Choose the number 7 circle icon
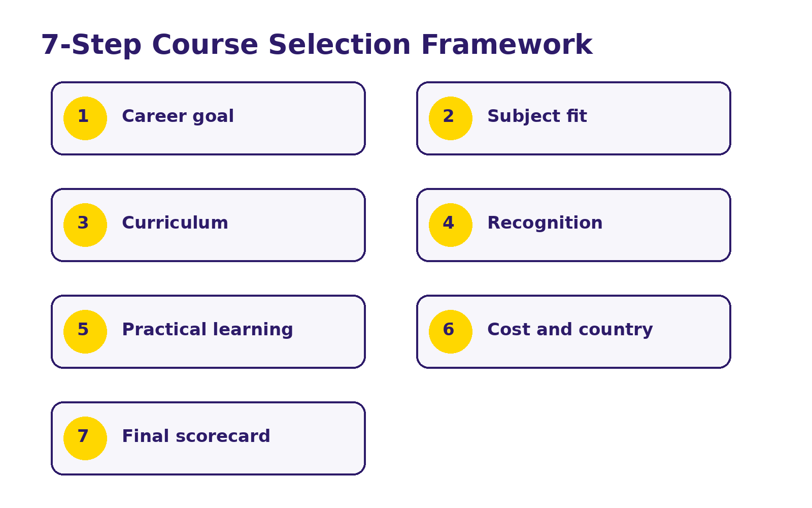Screen dimensions: 812x508 coord(85,438)
